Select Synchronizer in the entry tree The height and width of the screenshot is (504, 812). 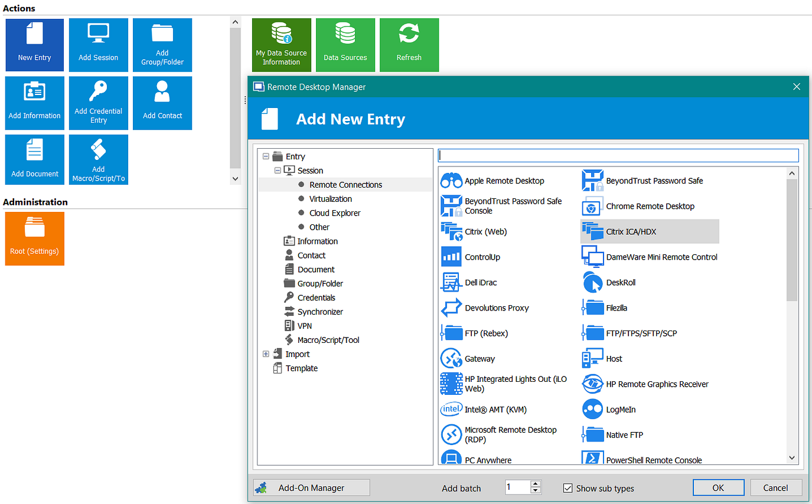click(320, 312)
